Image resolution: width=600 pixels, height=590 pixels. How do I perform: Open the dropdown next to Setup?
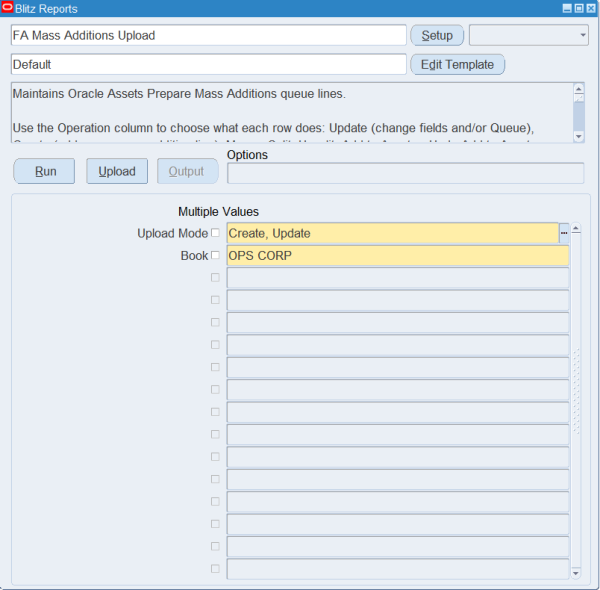[528, 35]
